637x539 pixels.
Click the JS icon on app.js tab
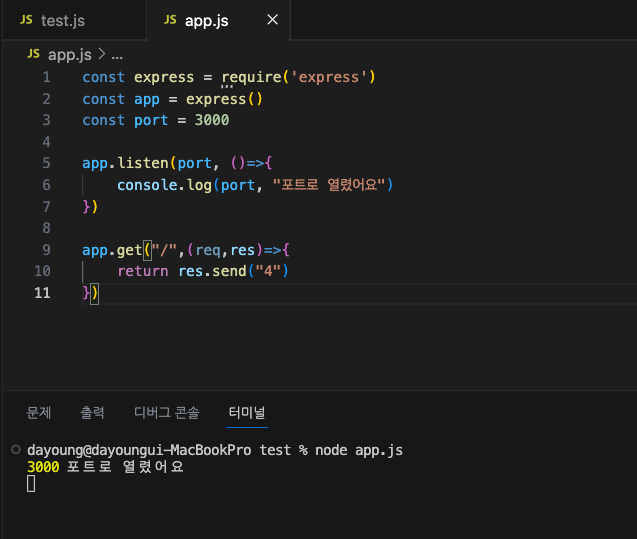pyautogui.click(x=170, y=19)
